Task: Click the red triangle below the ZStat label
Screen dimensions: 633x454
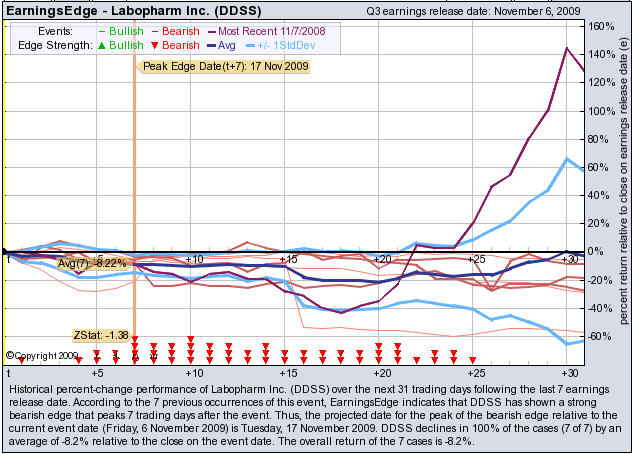Action: coord(134,340)
